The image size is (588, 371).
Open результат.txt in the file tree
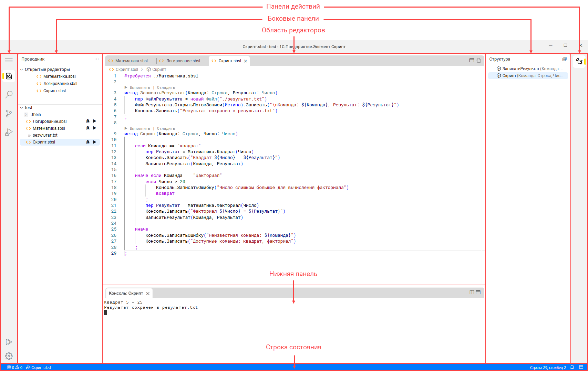(x=45, y=135)
